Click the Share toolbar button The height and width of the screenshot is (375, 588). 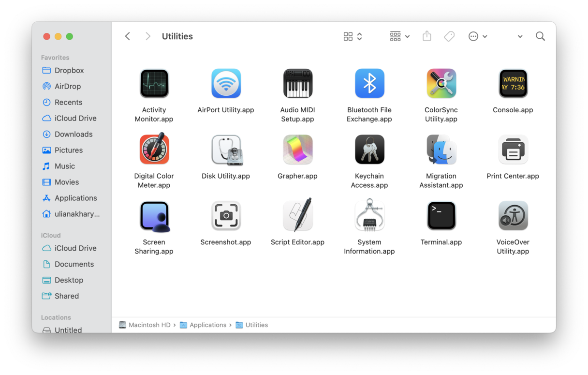click(x=426, y=36)
